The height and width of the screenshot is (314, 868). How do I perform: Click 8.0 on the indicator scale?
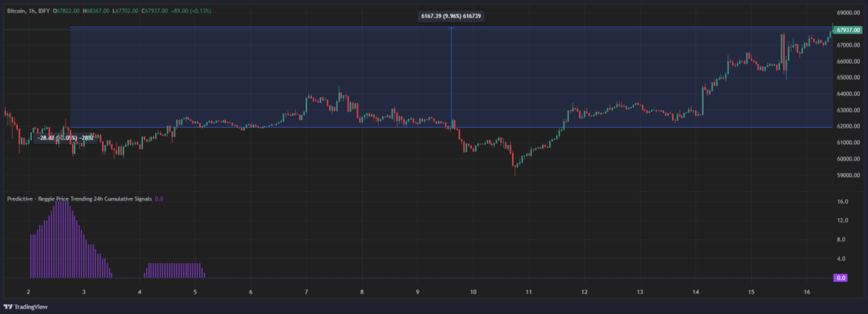(841, 239)
